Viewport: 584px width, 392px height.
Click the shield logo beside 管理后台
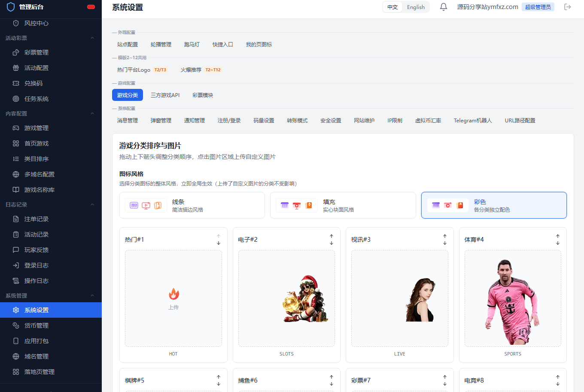point(11,7)
